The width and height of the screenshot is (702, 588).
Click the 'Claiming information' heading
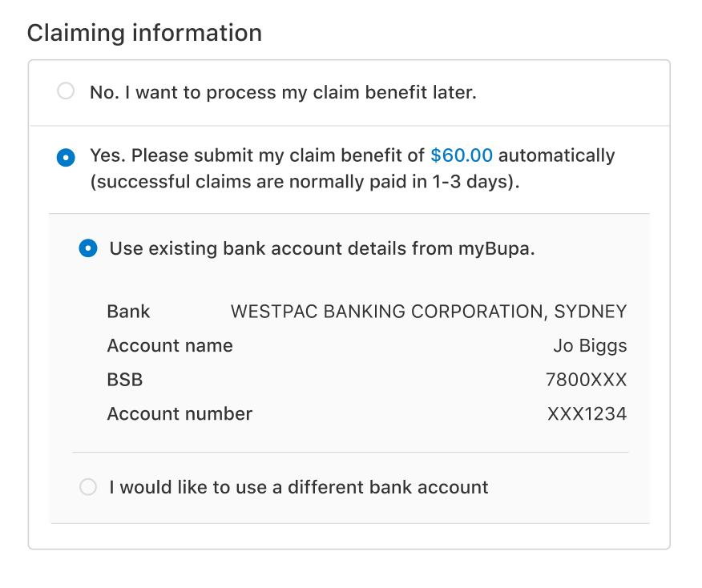(144, 33)
